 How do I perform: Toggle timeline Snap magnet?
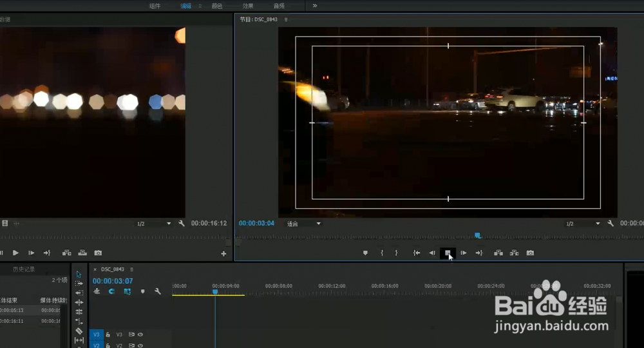pos(111,291)
